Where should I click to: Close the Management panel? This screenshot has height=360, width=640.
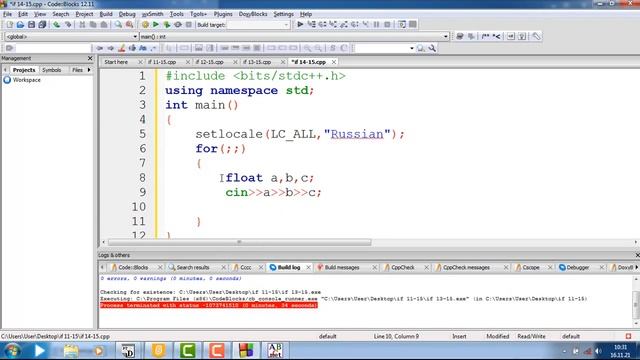[90, 58]
